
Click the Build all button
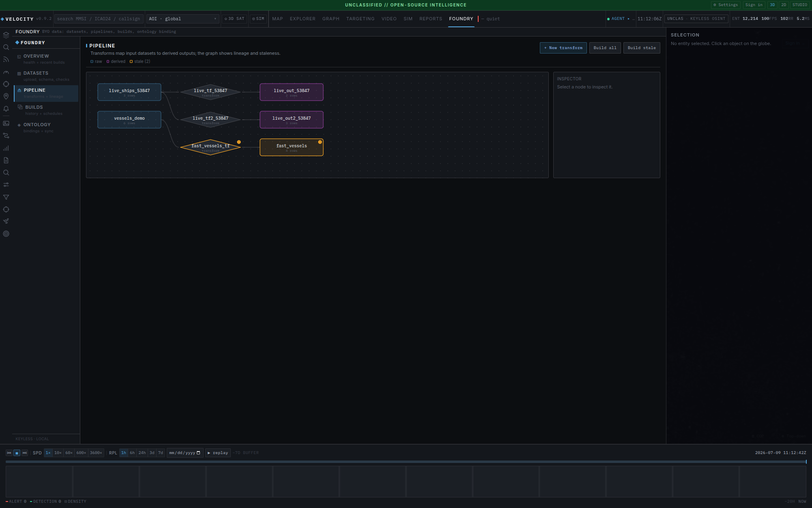(605, 48)
